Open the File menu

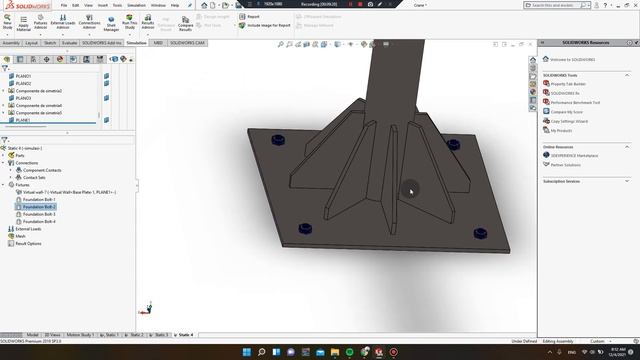tap(64, 5)
